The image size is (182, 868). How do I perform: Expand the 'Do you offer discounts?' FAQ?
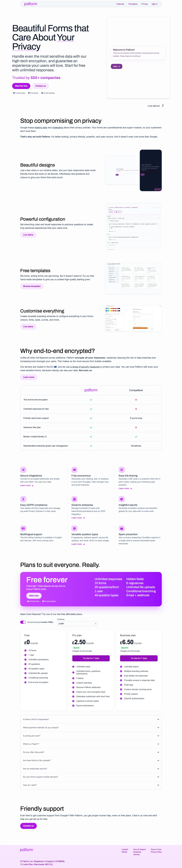(91, 752)
